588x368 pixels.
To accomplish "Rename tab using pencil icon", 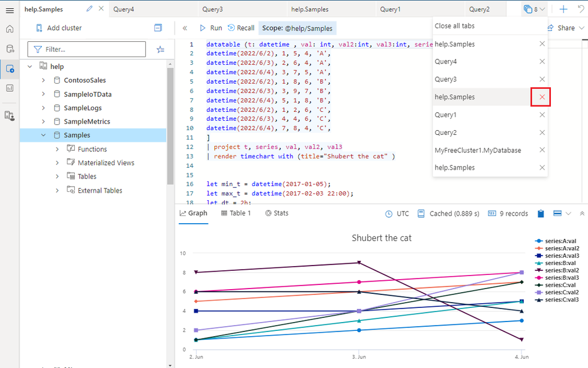I will click(89, 9).
